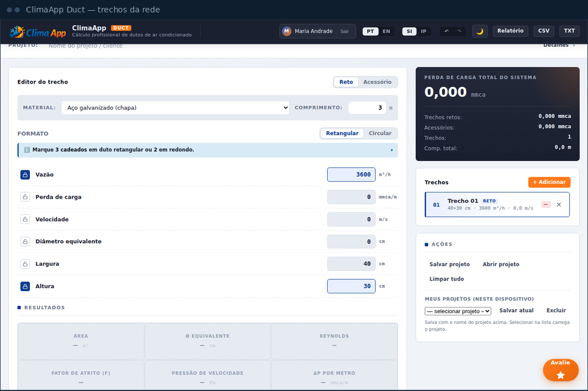588x391 pixels.
Task: Click the Ø Equivalente result card
Action: (x=207, y=341)
